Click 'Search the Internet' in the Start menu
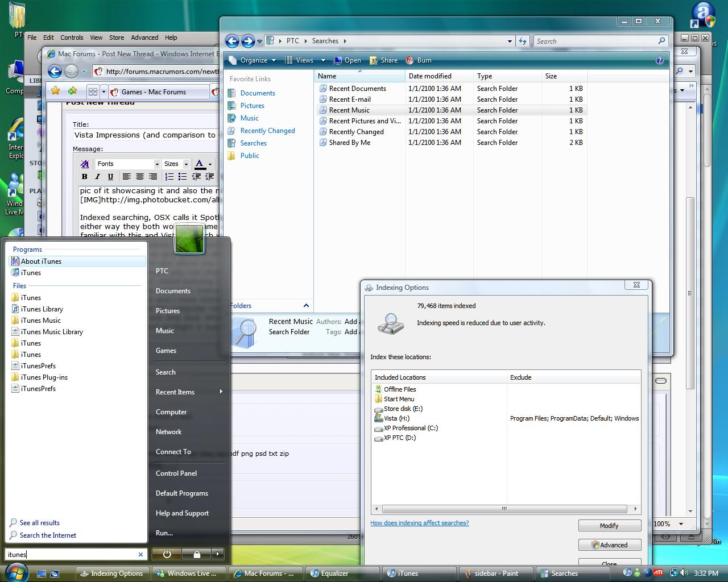 [x=48, y=535]
